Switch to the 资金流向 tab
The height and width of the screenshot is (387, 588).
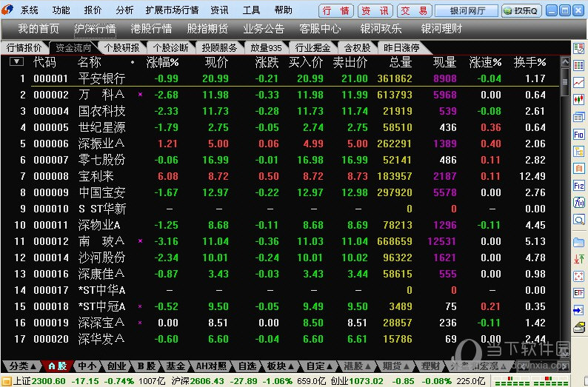coord(74,47)
